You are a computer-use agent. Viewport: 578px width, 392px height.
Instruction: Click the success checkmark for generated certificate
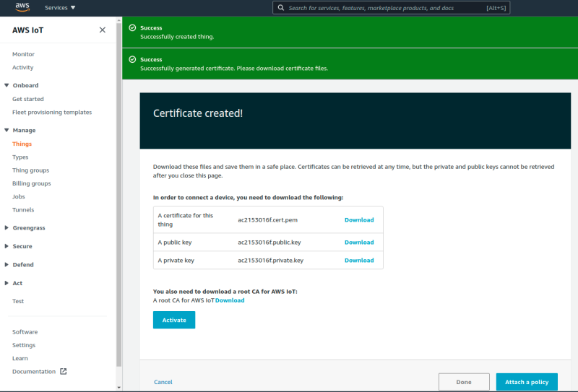coord(132,59)
